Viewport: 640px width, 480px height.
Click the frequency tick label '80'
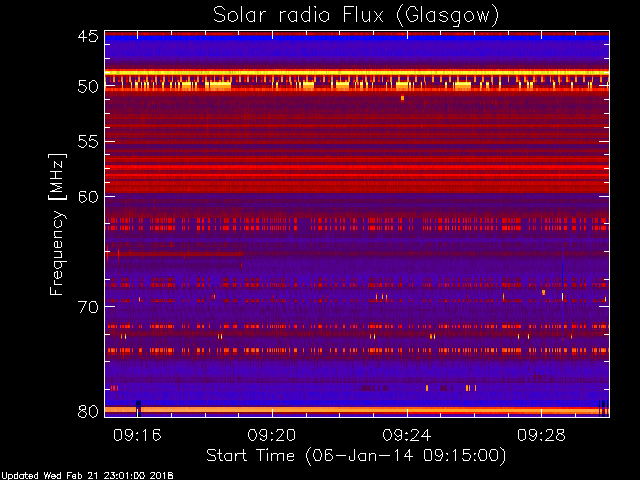point(88,411)
